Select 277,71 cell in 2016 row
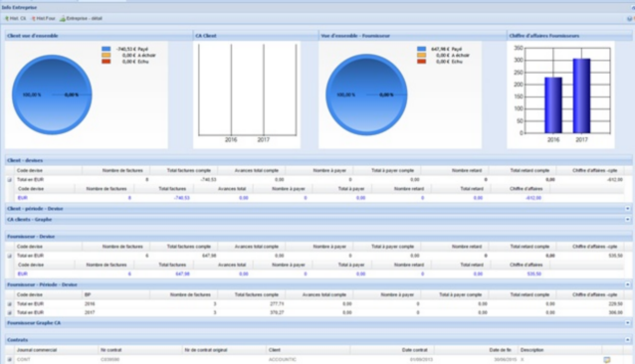 pos(277,303)
